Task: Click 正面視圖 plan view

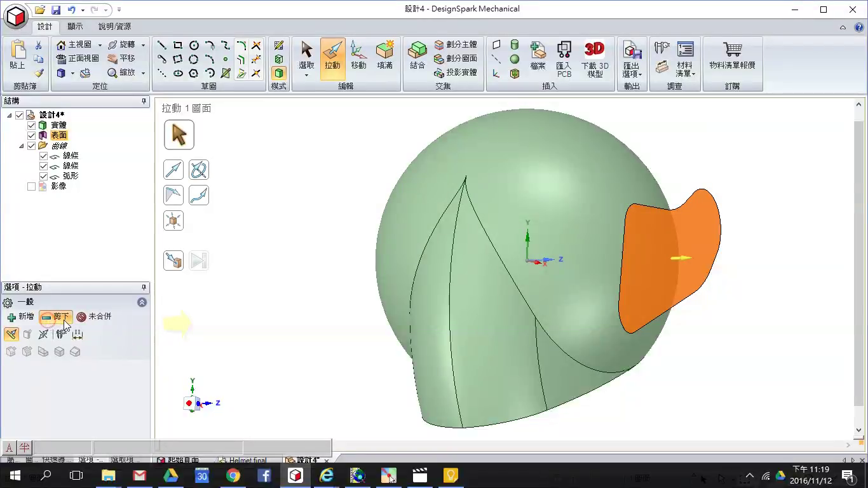Action: 78,58
